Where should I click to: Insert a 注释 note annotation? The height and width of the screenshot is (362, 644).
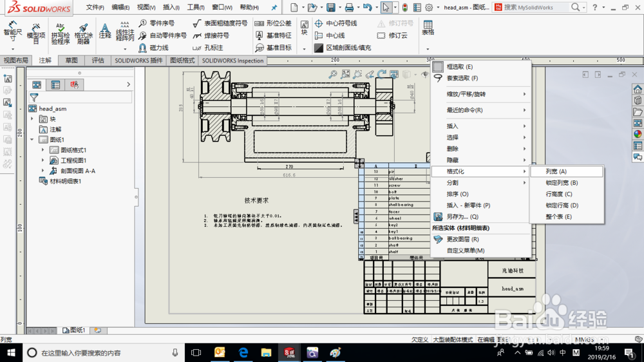click(x=105, y=31)
